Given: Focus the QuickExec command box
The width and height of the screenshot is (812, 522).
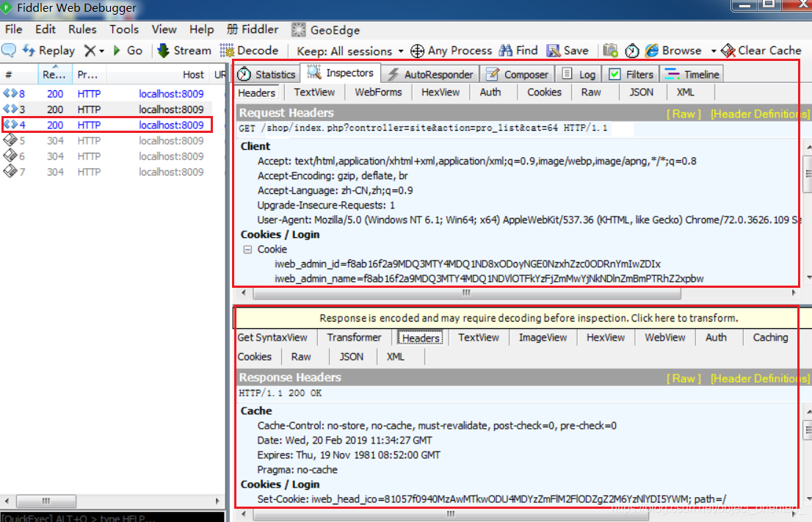Looking at the screenshot, I should [112, 518].
